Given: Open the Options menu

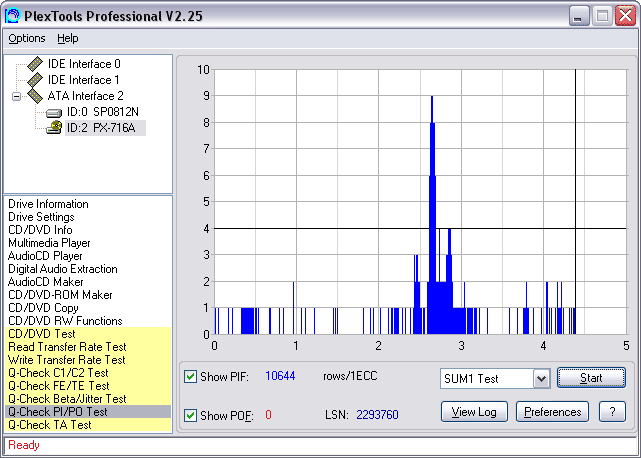Looking at the screenshot, I should click(x=27, y=38).
